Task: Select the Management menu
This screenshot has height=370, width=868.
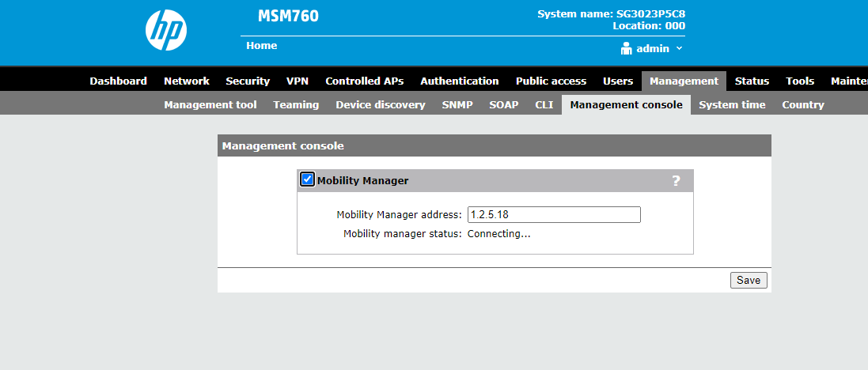Action: pyautogui.click(x=684, y=81)
